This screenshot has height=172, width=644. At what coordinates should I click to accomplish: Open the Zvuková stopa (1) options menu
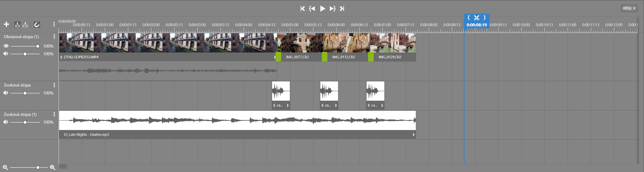[x=54, y=114]
